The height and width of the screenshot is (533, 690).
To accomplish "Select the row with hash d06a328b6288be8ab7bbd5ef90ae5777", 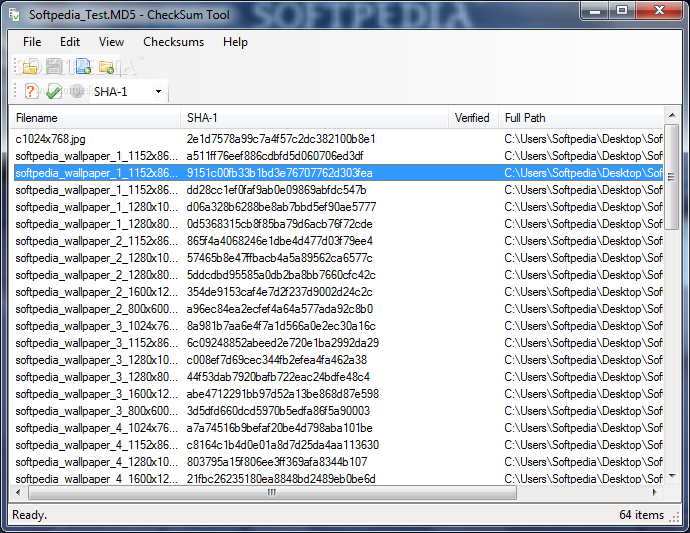I will (x=337, y=207).
